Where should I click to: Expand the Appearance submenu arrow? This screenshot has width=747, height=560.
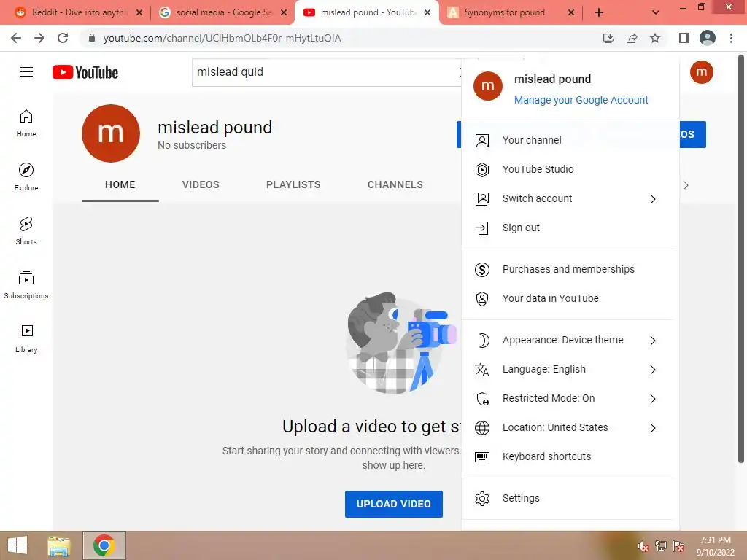(x=653, y=341)
